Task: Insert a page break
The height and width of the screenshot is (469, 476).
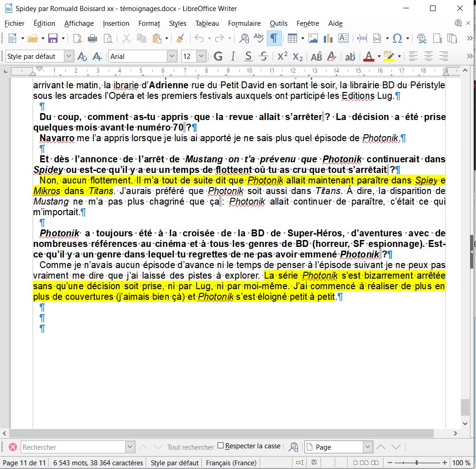Action: pos(362,39)
